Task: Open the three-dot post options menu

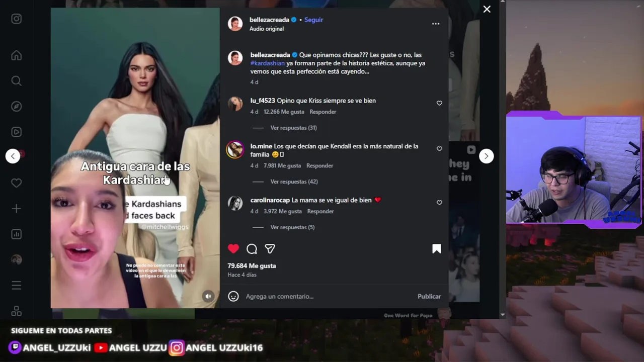Action: [x=436, y=24]
